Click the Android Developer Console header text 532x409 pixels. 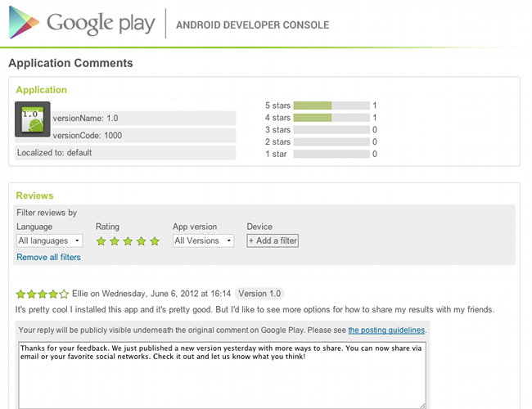pos(253,25)
